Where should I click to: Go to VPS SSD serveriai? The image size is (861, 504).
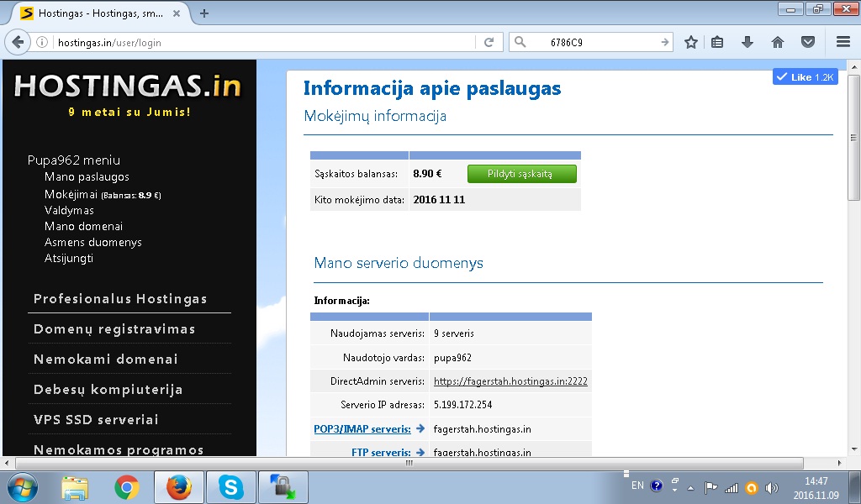coord(96,419)
